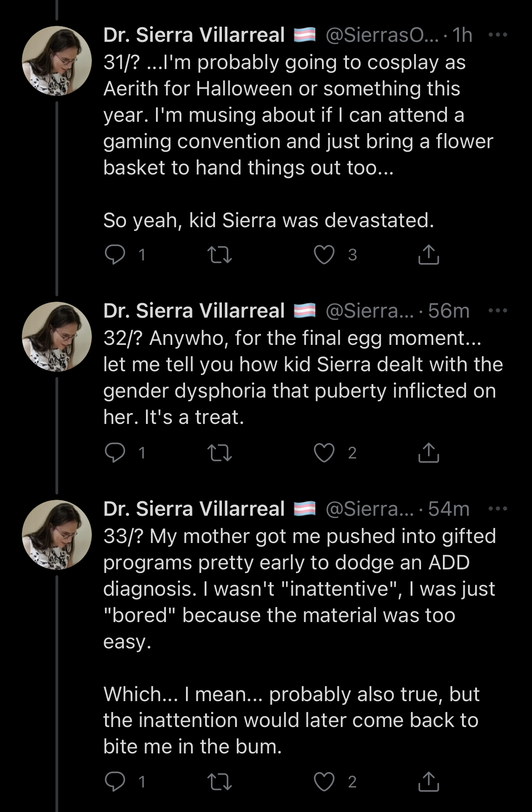Like the tweet about cosplaying as Aerith
The image size is (532, 812).
pos(324,254)
